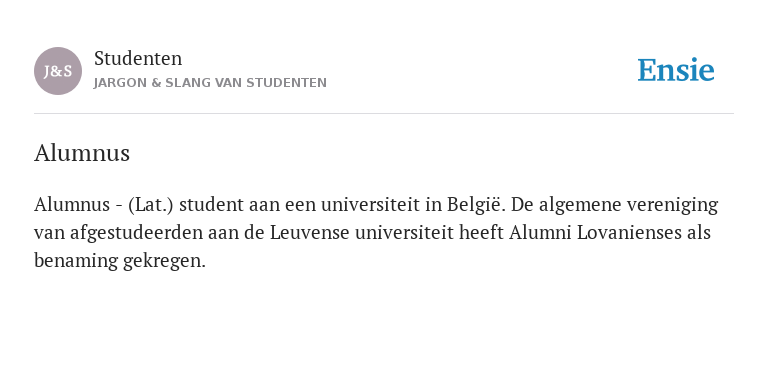Click the word 'heeft' in the second line
This screenshot has height=384, width=768.
pyautogui.click(x=481, y=233)
